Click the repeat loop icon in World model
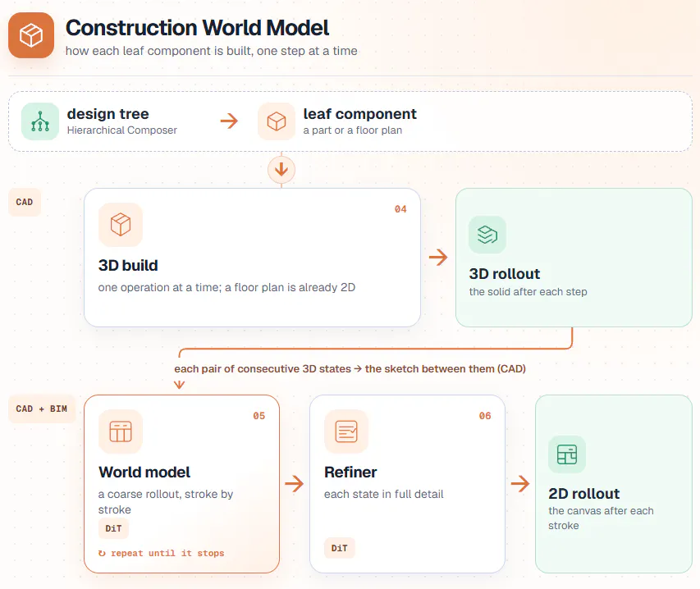Viewport: 700px width, 589px height. click(103, 553)
